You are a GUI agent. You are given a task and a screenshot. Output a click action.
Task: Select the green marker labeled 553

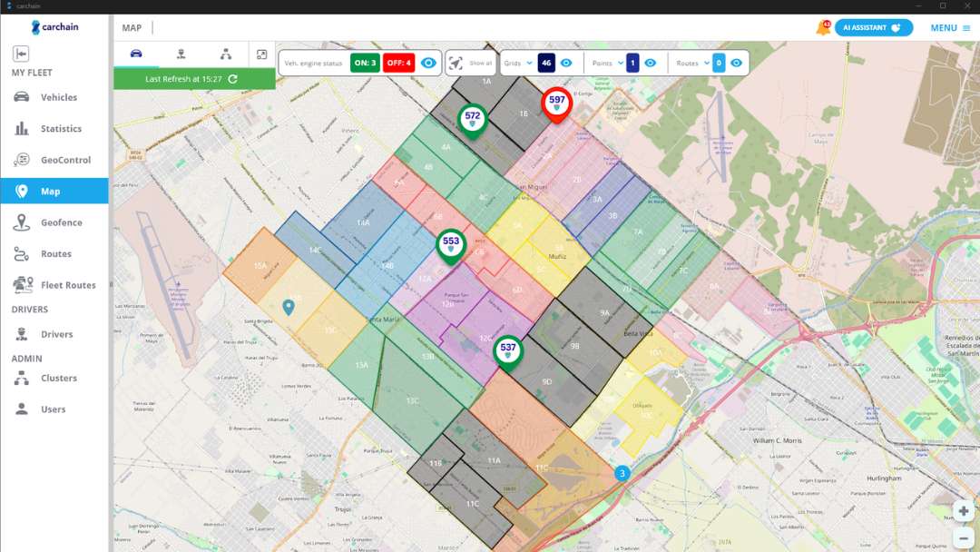451,242
